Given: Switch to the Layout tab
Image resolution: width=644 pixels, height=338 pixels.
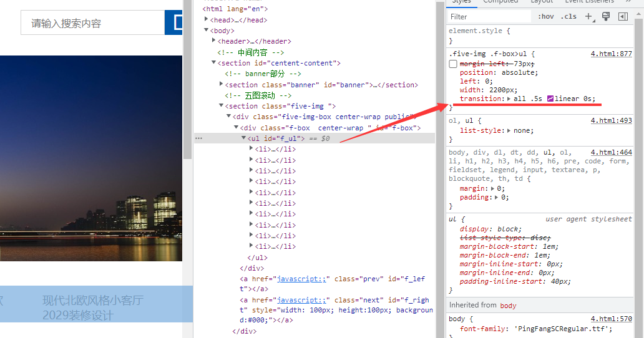Looking at the screenshot, I should coord(542,2).
